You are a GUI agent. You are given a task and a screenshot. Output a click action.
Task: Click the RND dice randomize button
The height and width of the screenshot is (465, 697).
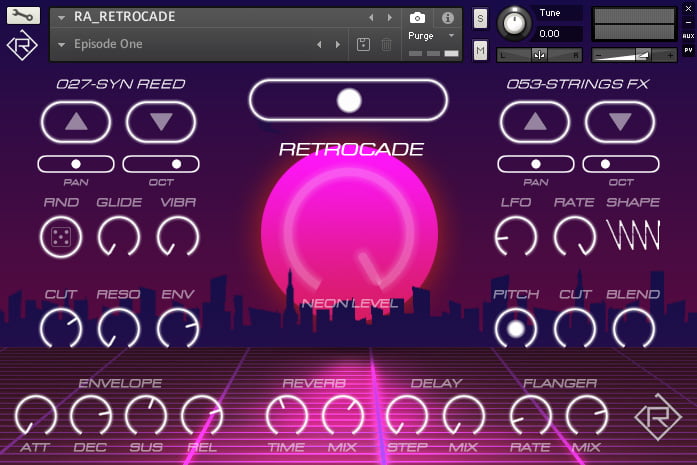[x=61, y=236]
